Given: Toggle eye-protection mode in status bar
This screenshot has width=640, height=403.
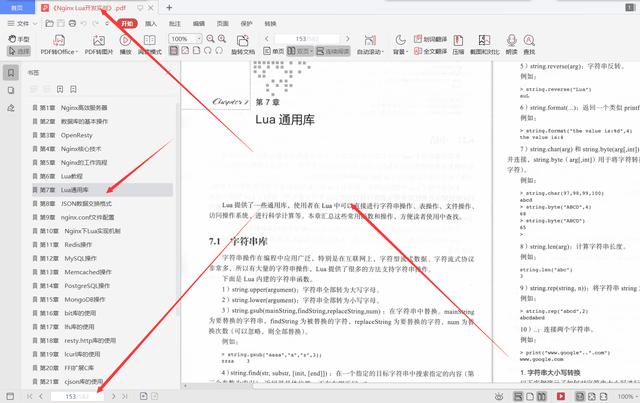Looking at the screenshot, I should coord(499,396).
